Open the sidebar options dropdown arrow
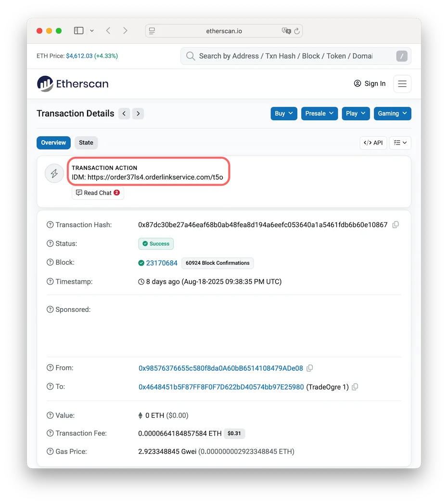 92,31
